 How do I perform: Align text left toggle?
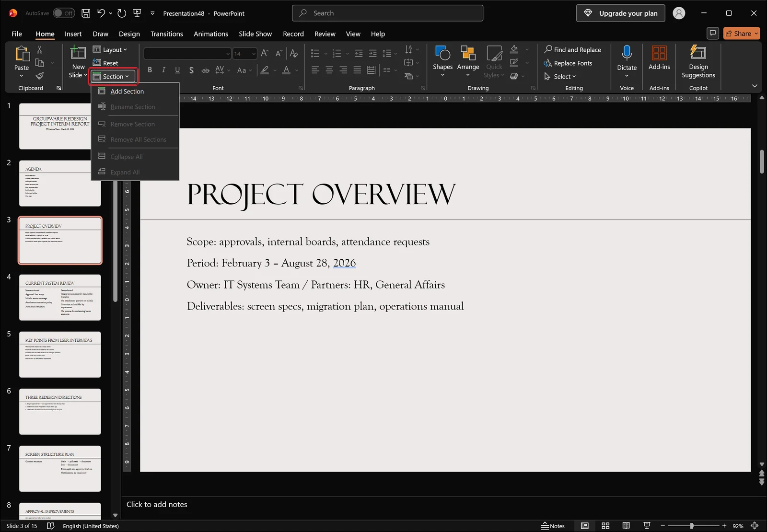click(315, 70)
